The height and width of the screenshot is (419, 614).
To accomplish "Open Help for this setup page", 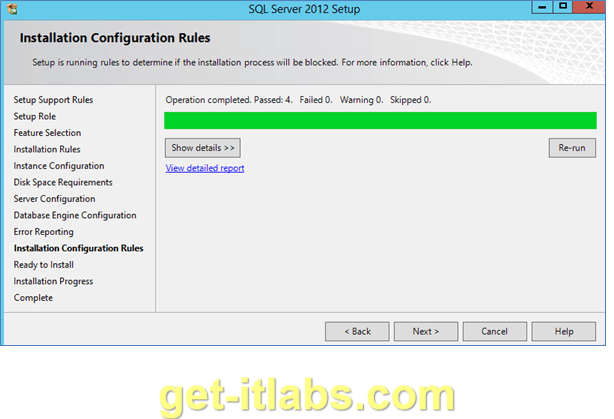I will point(563,331).
